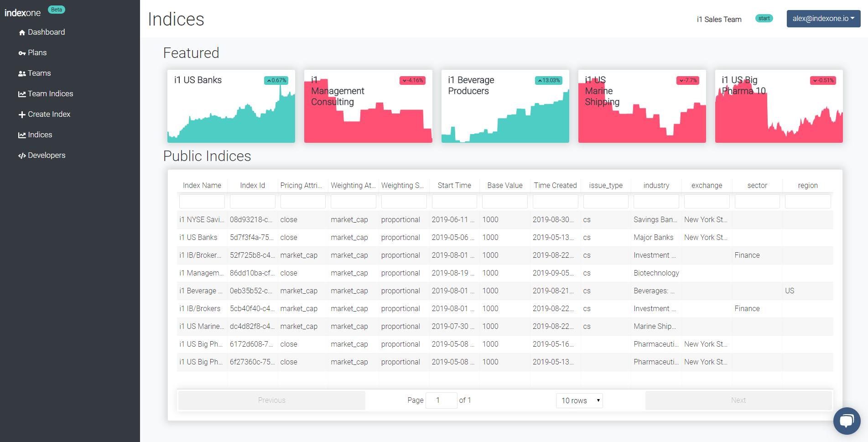Sort table by Index Name column header
The height and width of the screenshot is (442, 868).
pyautogui.click(x=202, y=185)
